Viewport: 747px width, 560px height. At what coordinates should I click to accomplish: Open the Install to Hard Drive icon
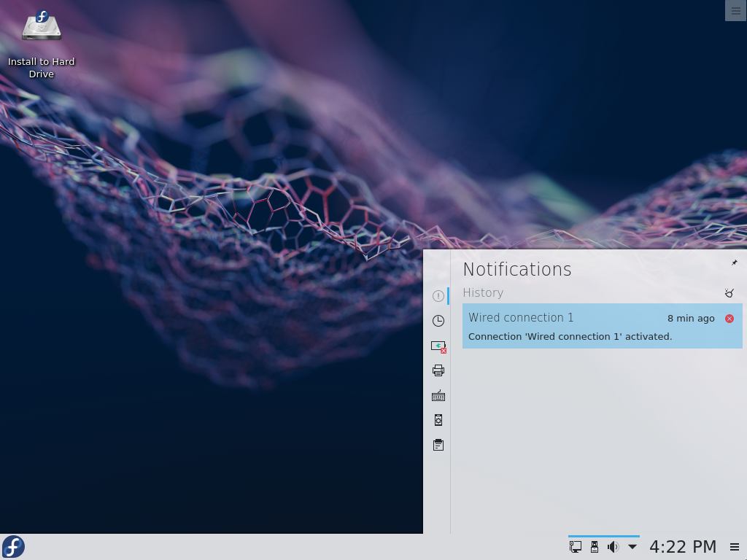42,44
